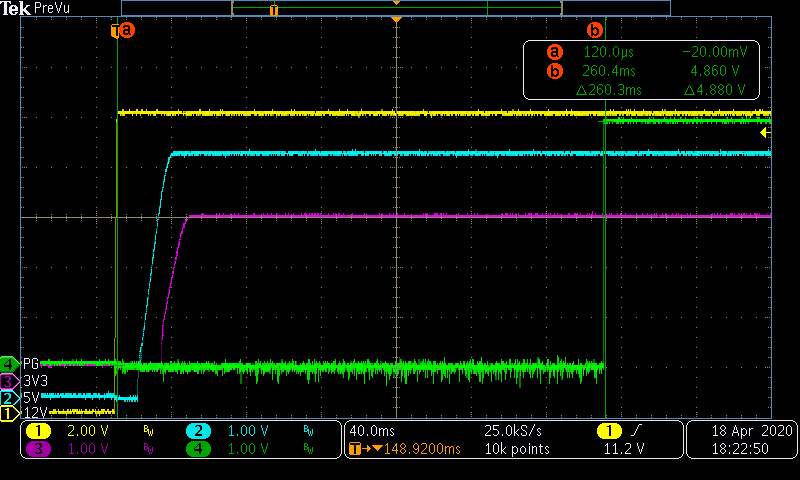Viewport: 800px width, 480px height.
Task: Click the bandwidth limit icon for channel 2
Action: (x=308, y=431)
